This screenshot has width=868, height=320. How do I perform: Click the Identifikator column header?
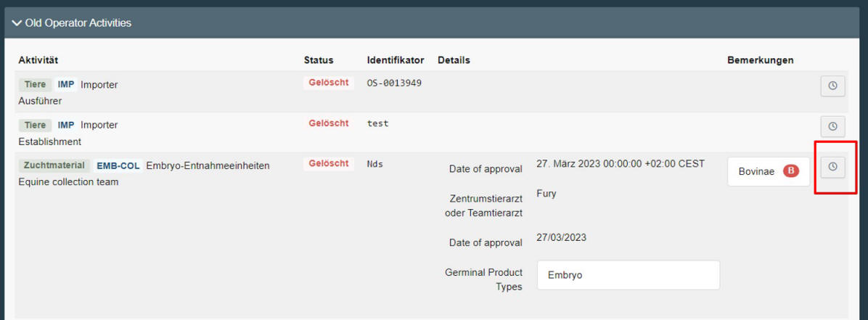pyautogui.click(x=396, y=60)
